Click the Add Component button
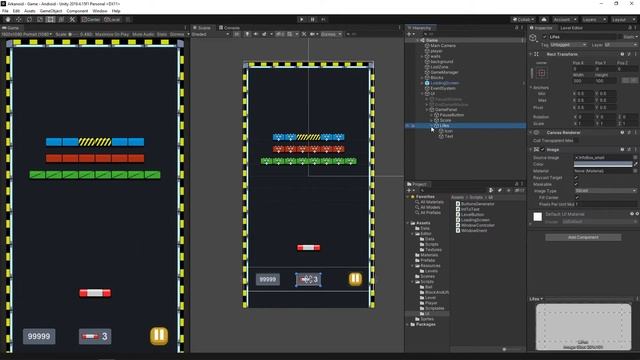640x360 pixels. (583, 237)
